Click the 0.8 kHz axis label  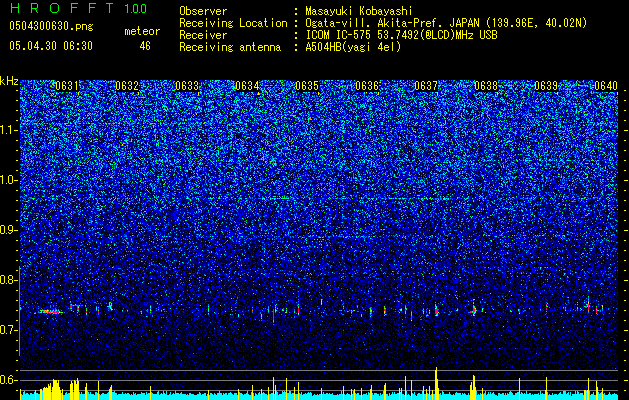tap(9, 280)
